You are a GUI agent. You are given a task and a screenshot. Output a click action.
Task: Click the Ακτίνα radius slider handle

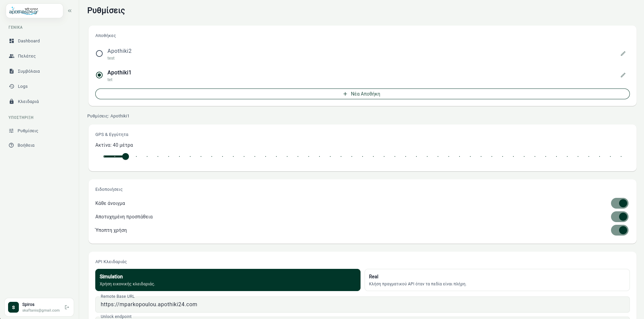126,156
